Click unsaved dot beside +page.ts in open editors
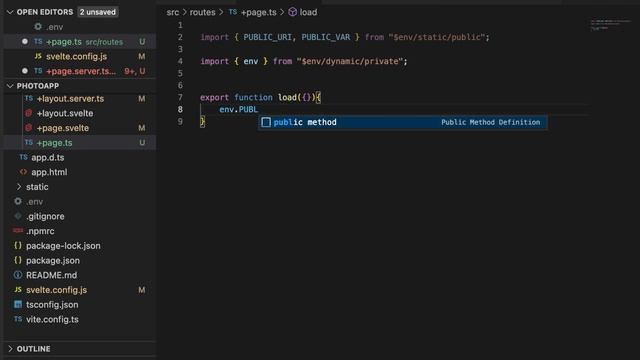 click(25, 42)
